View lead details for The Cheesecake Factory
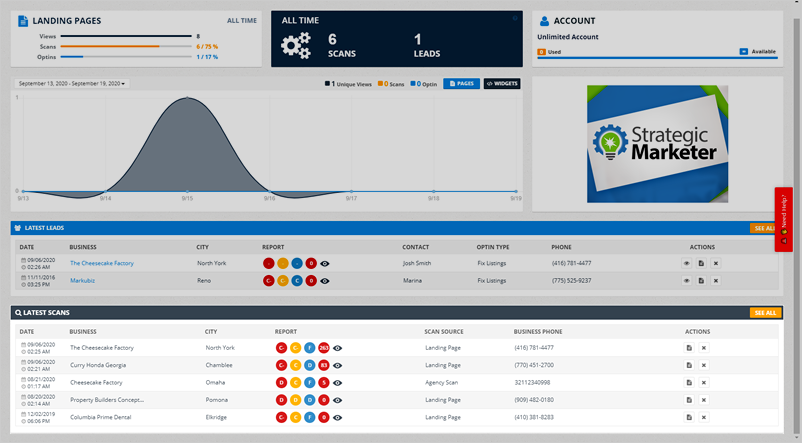Image resolution: width=802 pixels, height=443 pixels. (686, 263)
